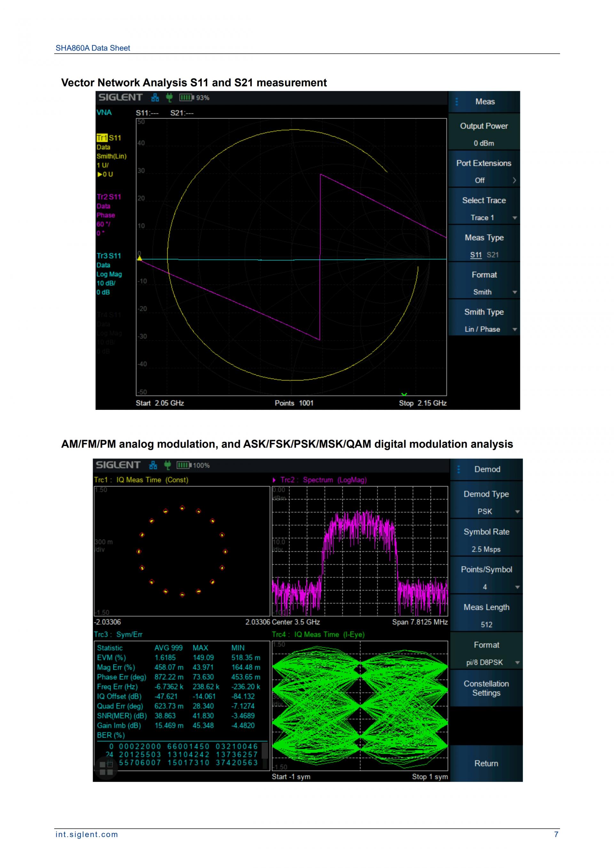This screenshot has height=868, width=614.
Task: Click the 100% battery indicator icon
Action: coord(184,465)
